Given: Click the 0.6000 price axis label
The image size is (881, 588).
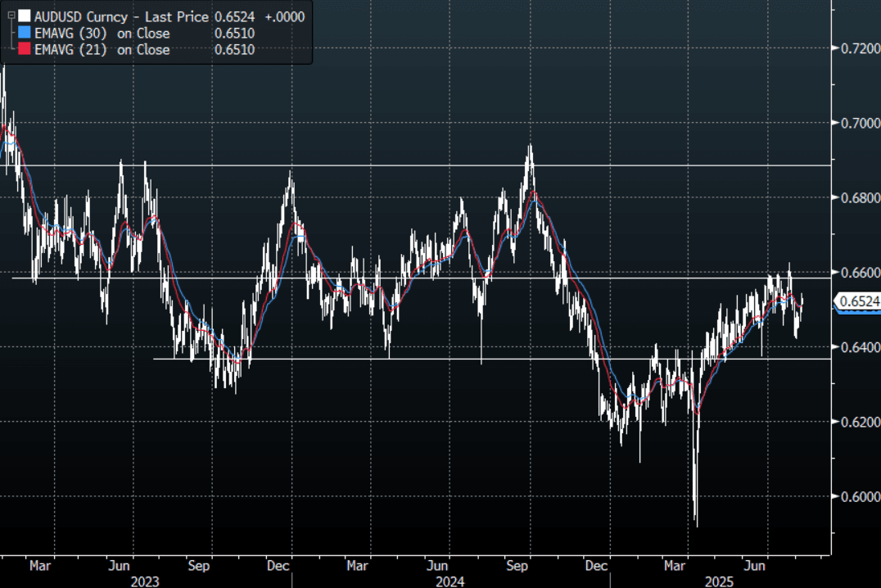Looking at the screenshot, I should [x=861, y=496].
